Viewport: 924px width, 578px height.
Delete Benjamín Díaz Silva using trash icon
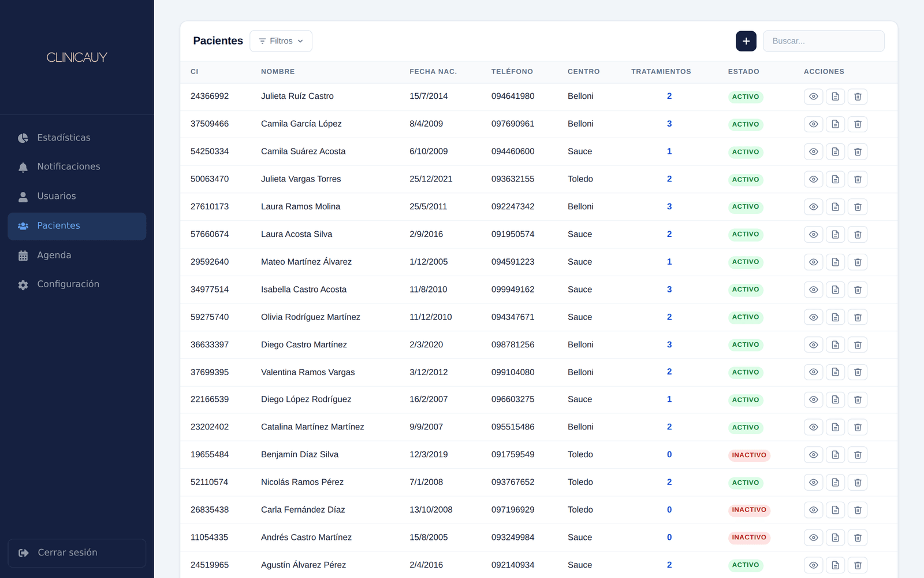point(858,455)
